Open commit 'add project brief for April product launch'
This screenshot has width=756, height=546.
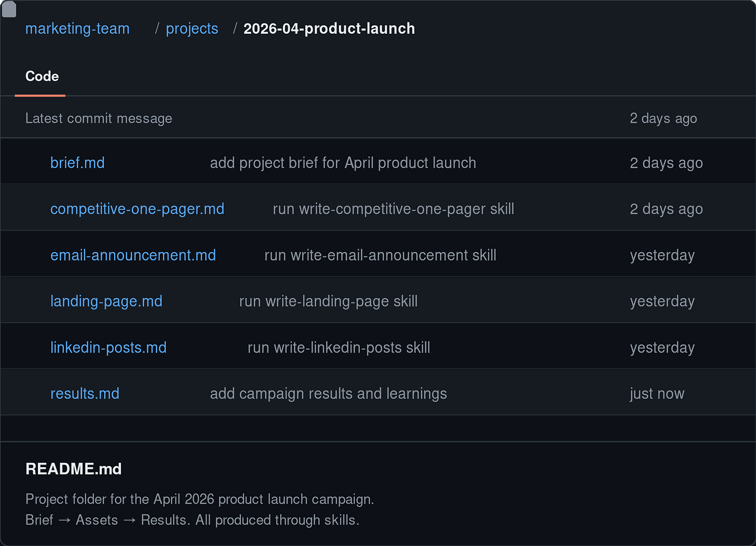point(343,162)
